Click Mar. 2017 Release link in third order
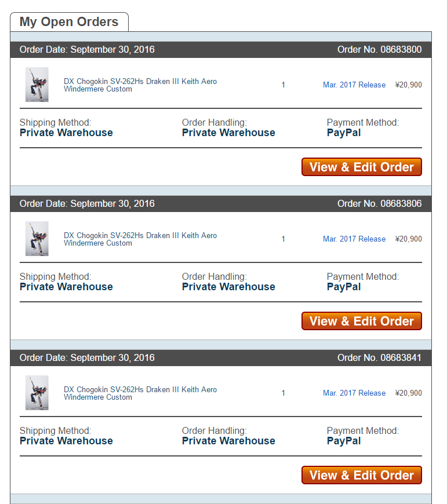The image size is (447, 504). pos(354,393)
